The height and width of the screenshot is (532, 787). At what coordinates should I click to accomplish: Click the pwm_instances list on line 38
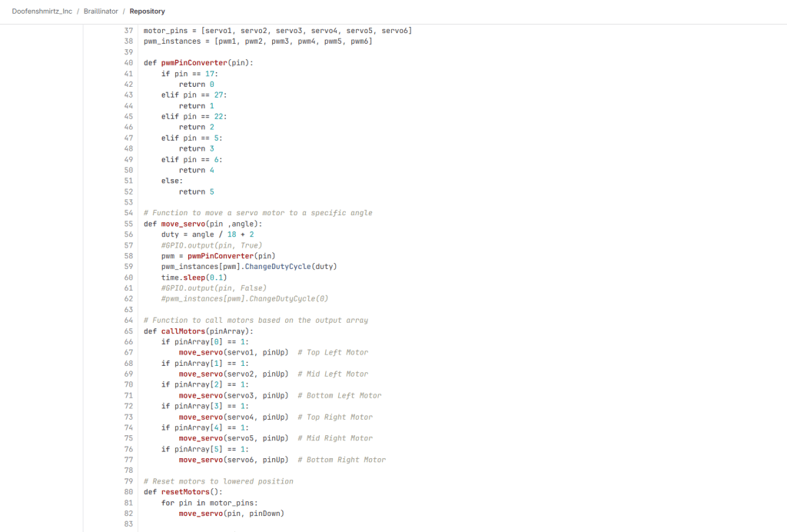171,41
